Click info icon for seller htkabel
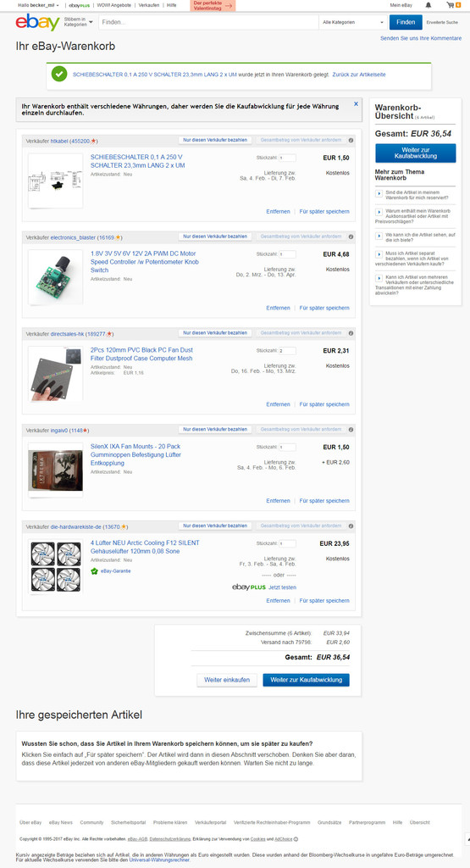Image resolution: width=470 pixels, height=868 pixels. (x=351, y=141)
